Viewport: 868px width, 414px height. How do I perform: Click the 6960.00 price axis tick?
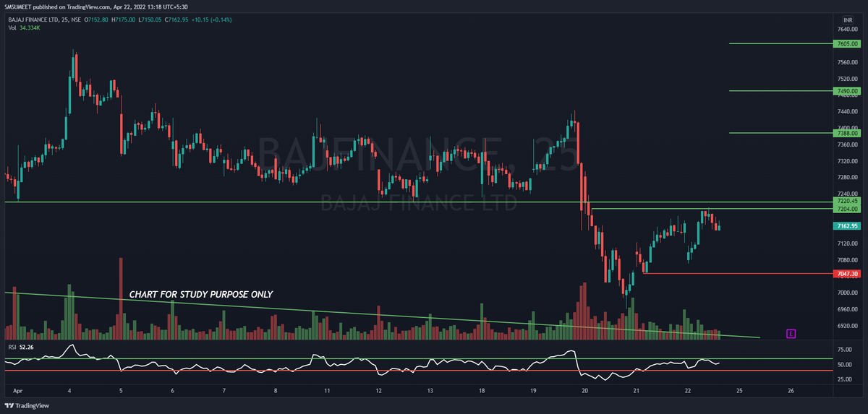(x=848, y=309)
